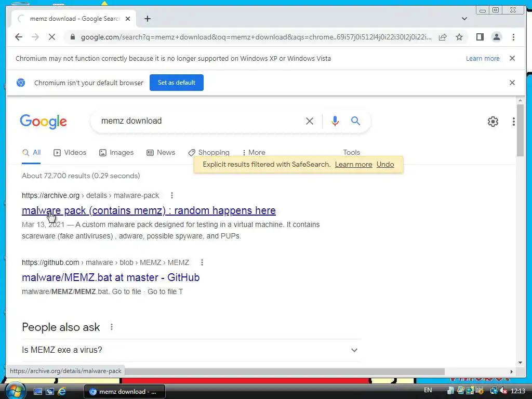Expand the More search categories menu
Viewport: 532px width, 399px height.
[x=254, y=153]
